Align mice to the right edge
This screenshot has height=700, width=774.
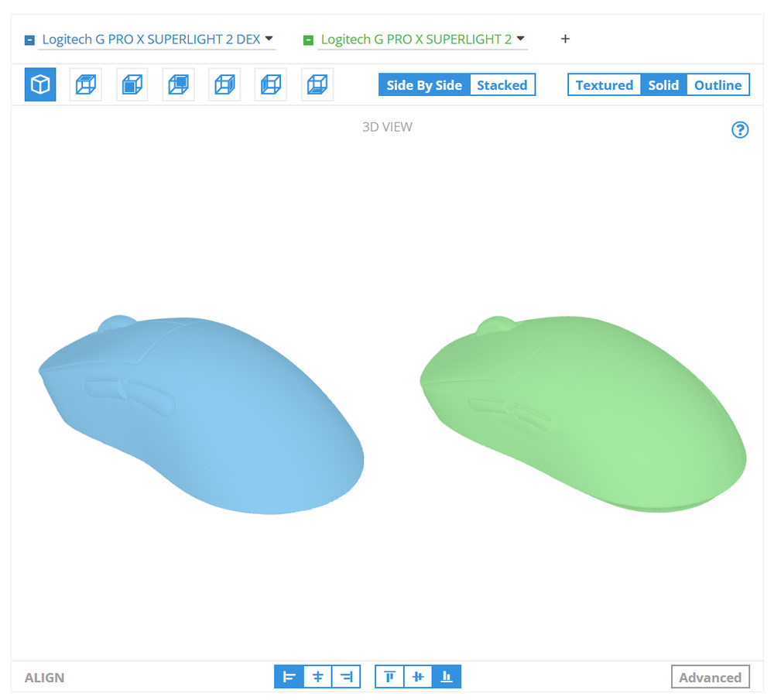pyautogui.click(x=346, y=677)
